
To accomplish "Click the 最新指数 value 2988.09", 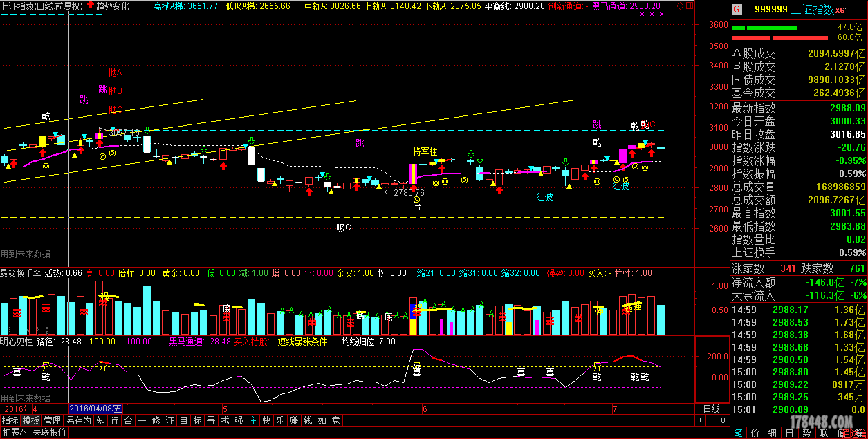I will [848, 109].
